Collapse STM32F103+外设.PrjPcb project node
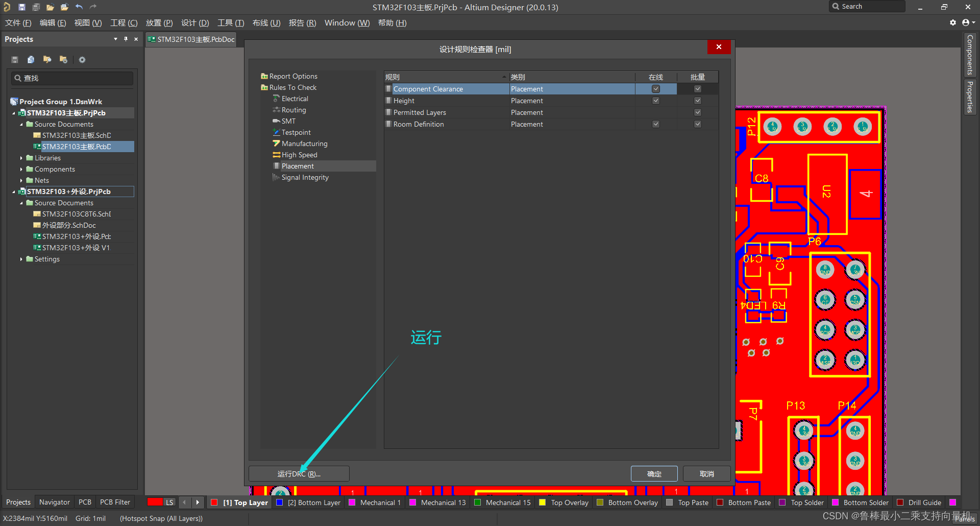The image size is (980, 526). (x=14, y=192)
